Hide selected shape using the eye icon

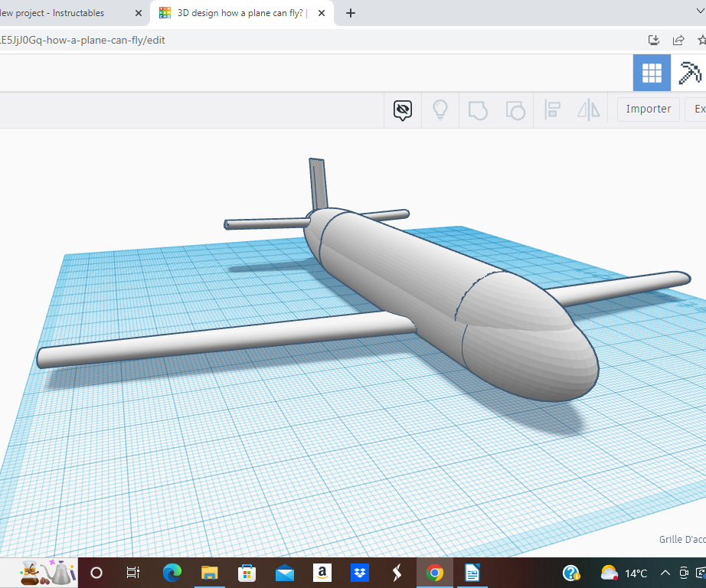(402, 109)
